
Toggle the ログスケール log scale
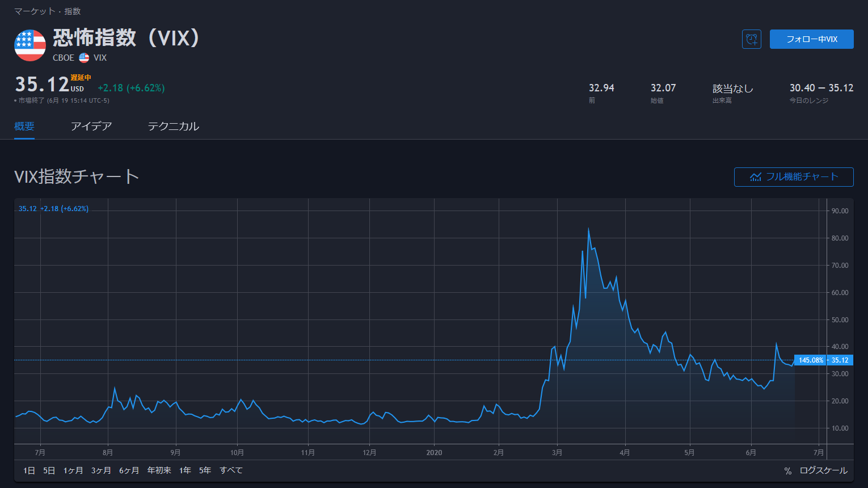click(823, 470)
